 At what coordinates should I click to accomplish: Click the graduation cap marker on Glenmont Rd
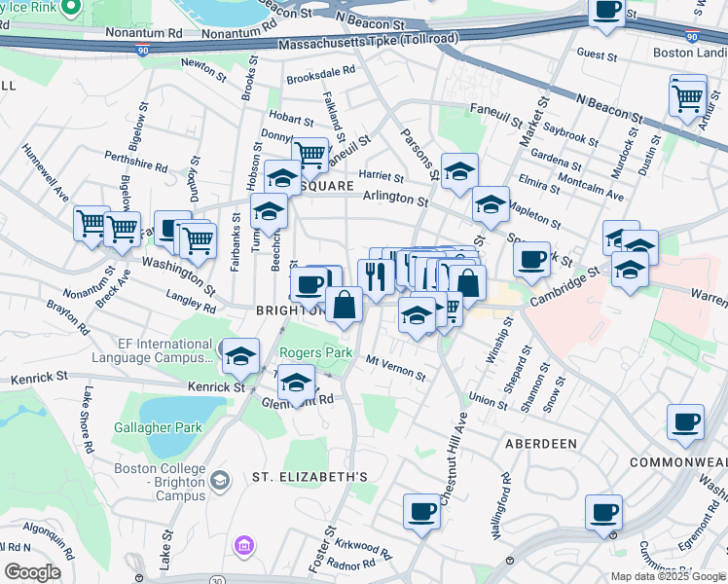click(x=296, y=383)
